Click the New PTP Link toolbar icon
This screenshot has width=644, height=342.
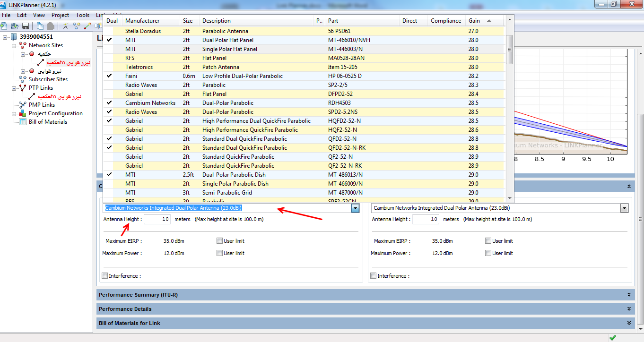pyautogui.click(x=87, y=26)
